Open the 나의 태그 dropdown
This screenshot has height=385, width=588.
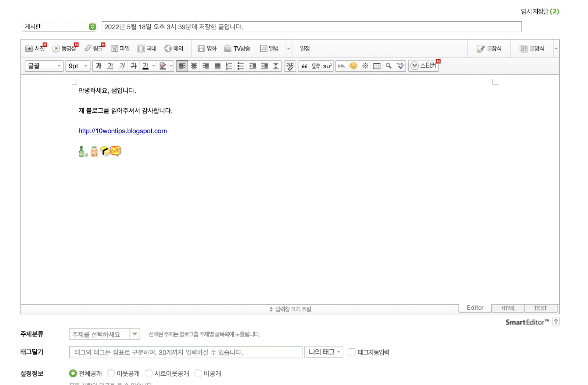click(x=324, y=352)
